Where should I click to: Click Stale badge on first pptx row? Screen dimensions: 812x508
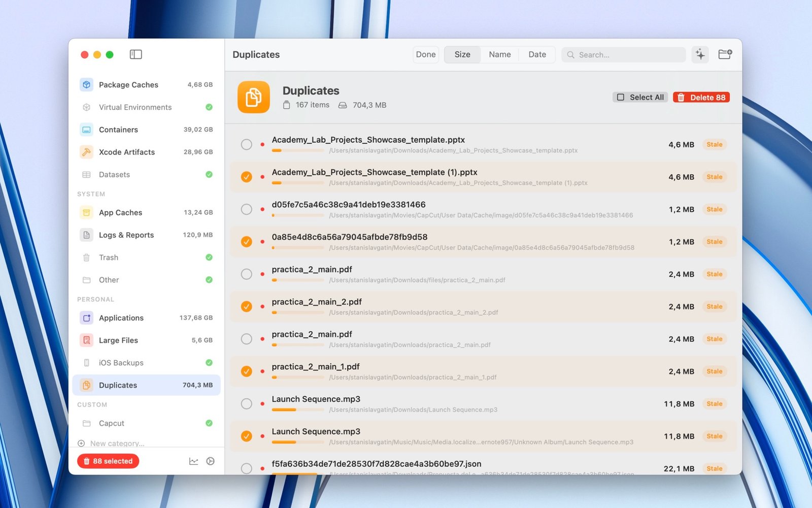715,145
